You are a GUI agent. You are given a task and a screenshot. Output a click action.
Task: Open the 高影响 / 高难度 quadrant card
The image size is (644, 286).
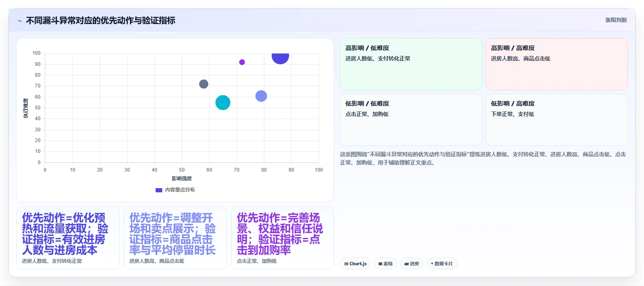pos(556,64)
